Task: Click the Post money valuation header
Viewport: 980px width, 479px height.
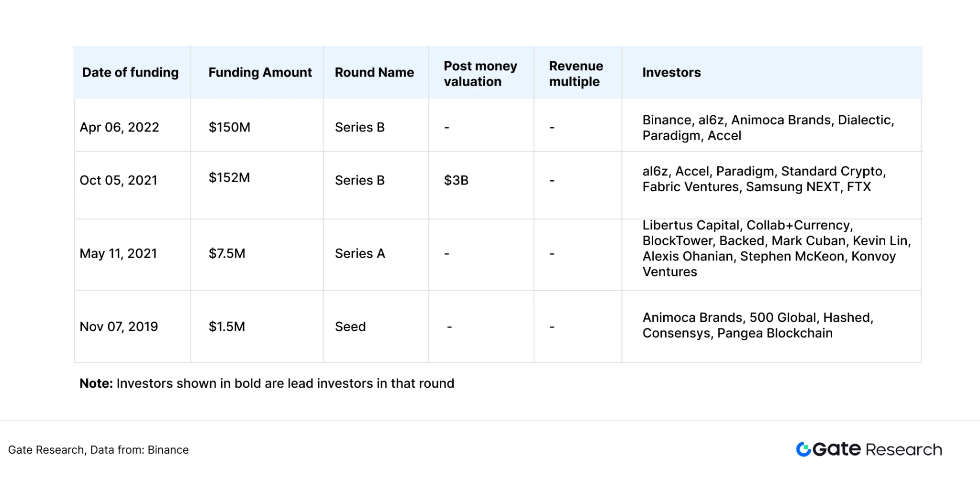Action: coord(480,74)
